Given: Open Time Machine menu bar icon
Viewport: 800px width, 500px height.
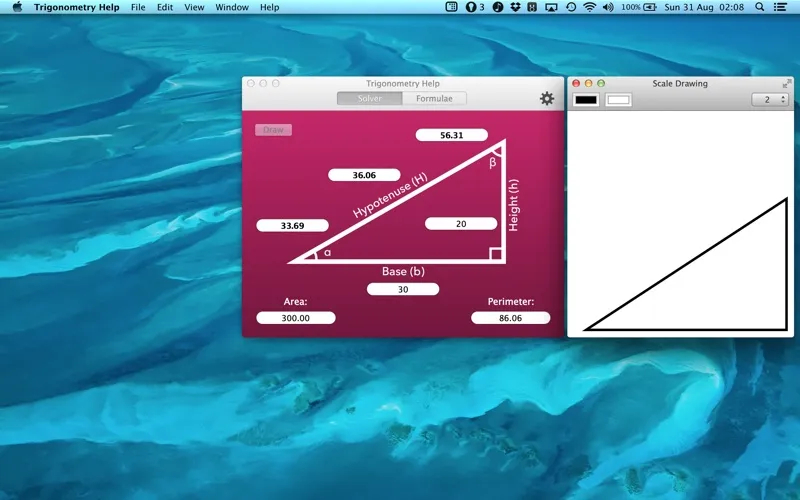Looking at the screenshot, I should 570,7.
